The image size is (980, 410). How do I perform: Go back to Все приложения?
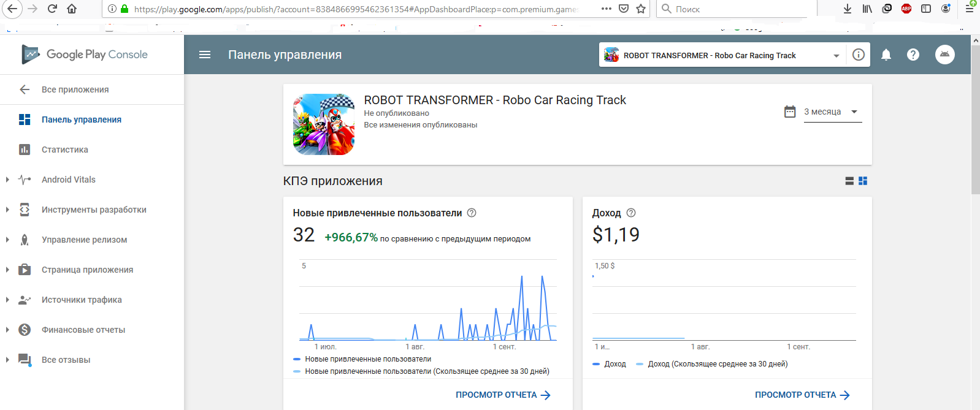[x=92, y=89]
